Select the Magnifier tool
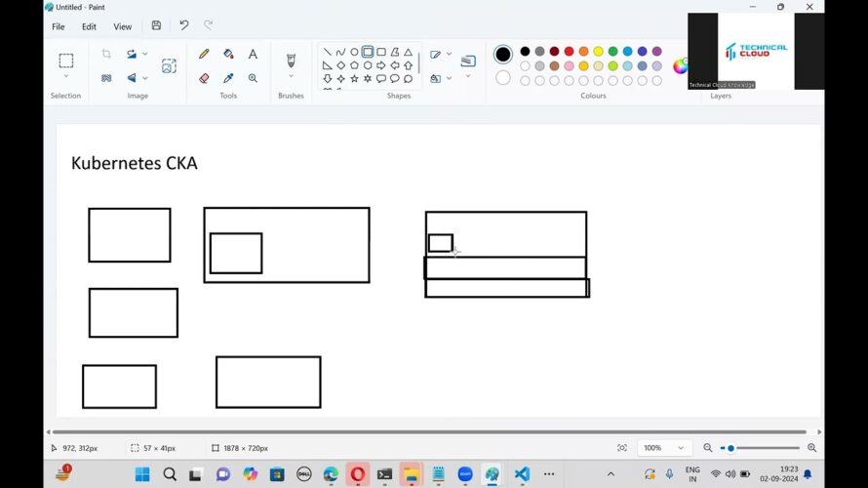Screen dimensions: 868x488 point(253,78)
